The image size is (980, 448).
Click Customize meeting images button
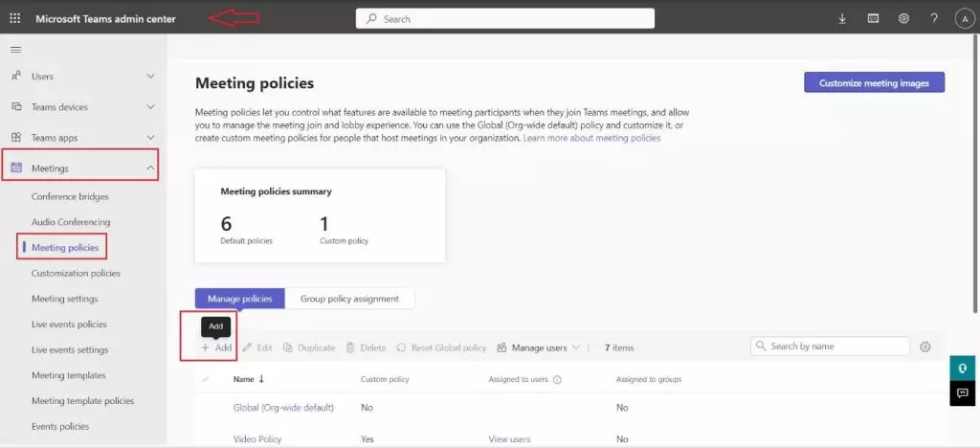(x=874, y=83)
